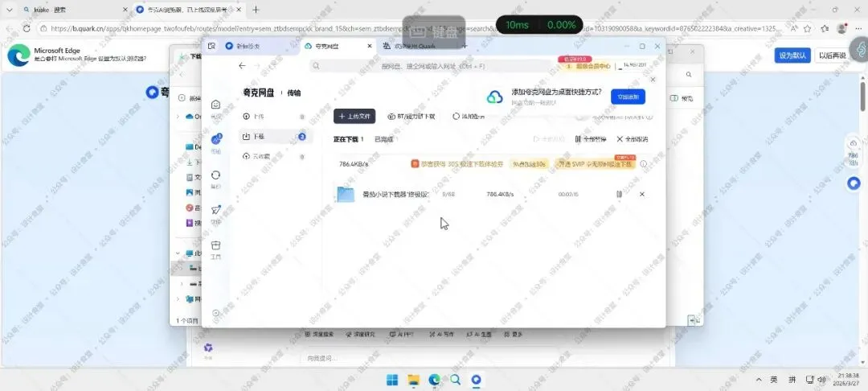Image resolution: width=868 pixels, height=391 pixels.
Task: Select the 上传 upload list item
Action: (x=275, y=117)
